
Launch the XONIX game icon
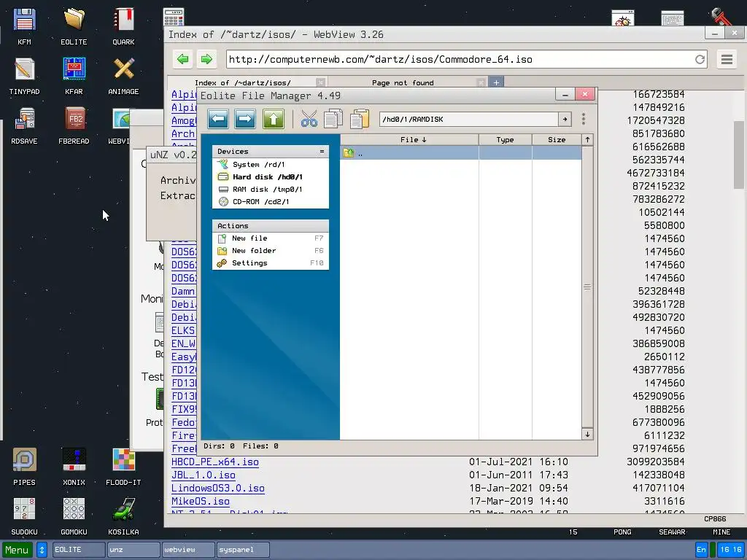tap(74, 466)
